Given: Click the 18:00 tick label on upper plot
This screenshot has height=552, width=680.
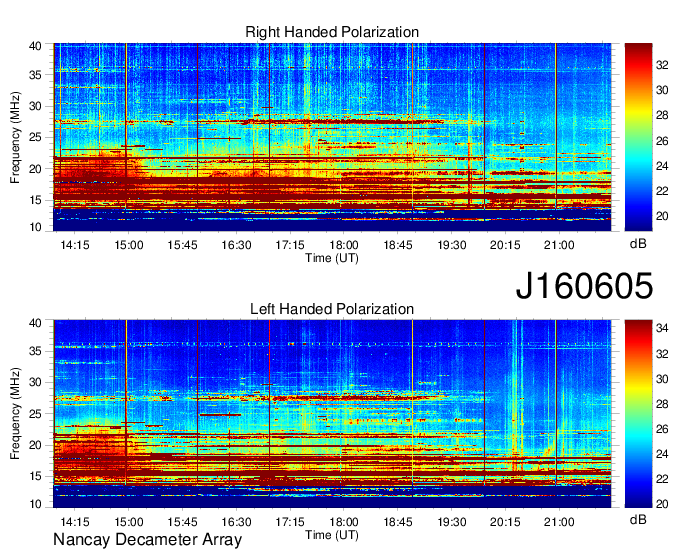Looking at the screenshot, I should pos(344,245).
